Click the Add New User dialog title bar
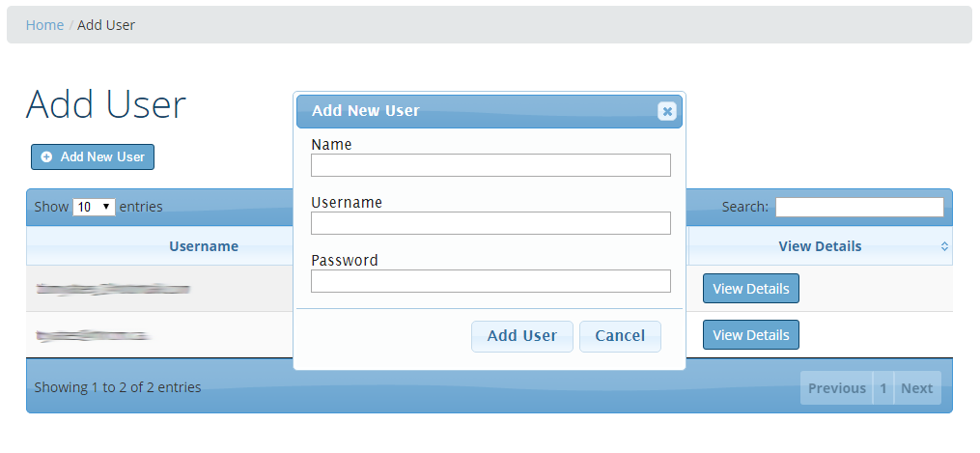Screen dimensions: 980x453 tap(463, 111)
